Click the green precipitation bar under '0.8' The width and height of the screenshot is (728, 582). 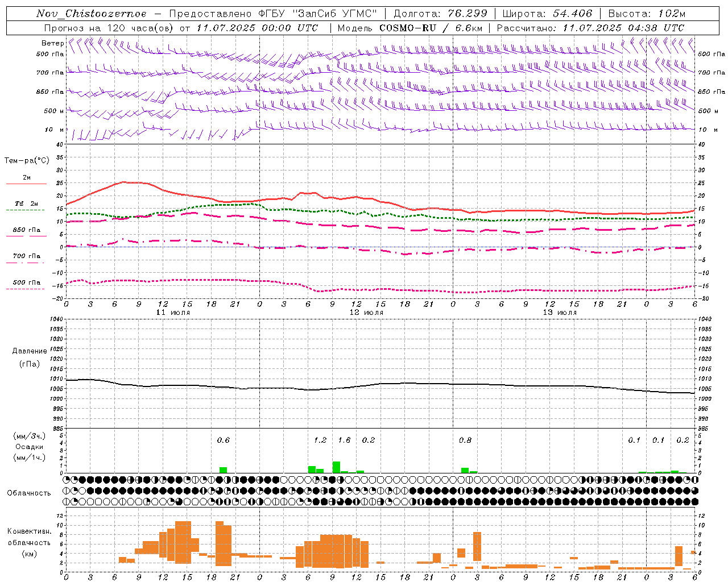pos(465,471)
